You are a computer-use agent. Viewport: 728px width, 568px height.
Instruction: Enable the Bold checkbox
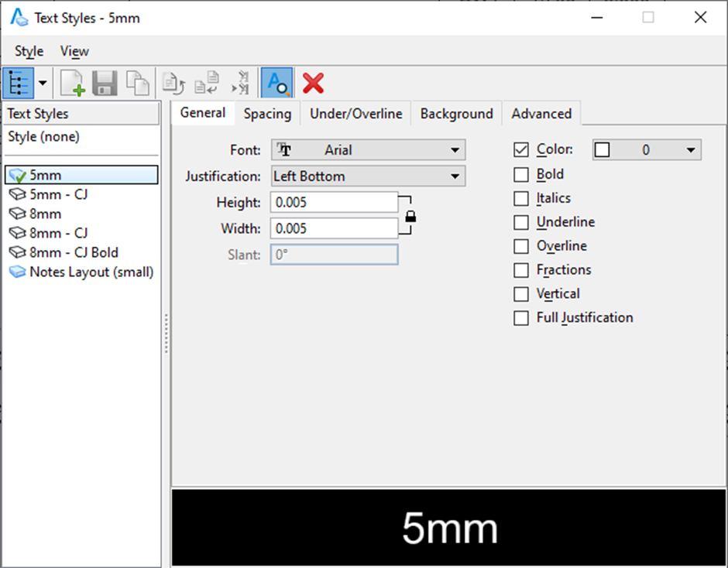(x=521, y=174)
